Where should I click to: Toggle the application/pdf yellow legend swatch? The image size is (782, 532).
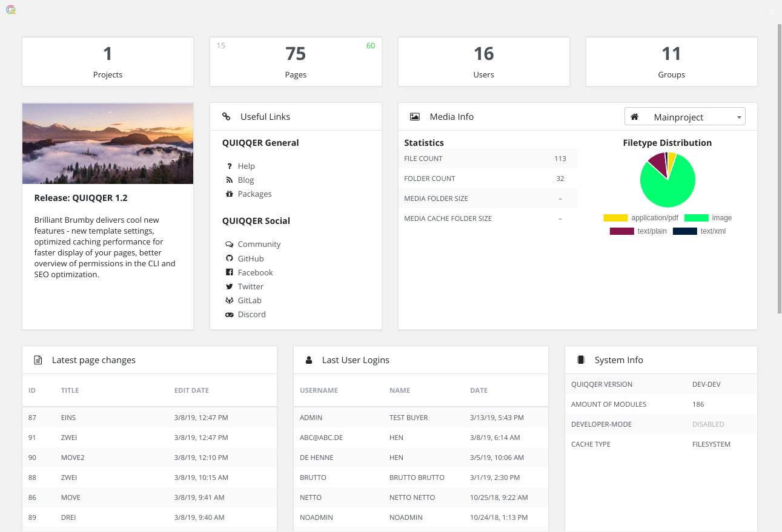[x=615, y=218]
